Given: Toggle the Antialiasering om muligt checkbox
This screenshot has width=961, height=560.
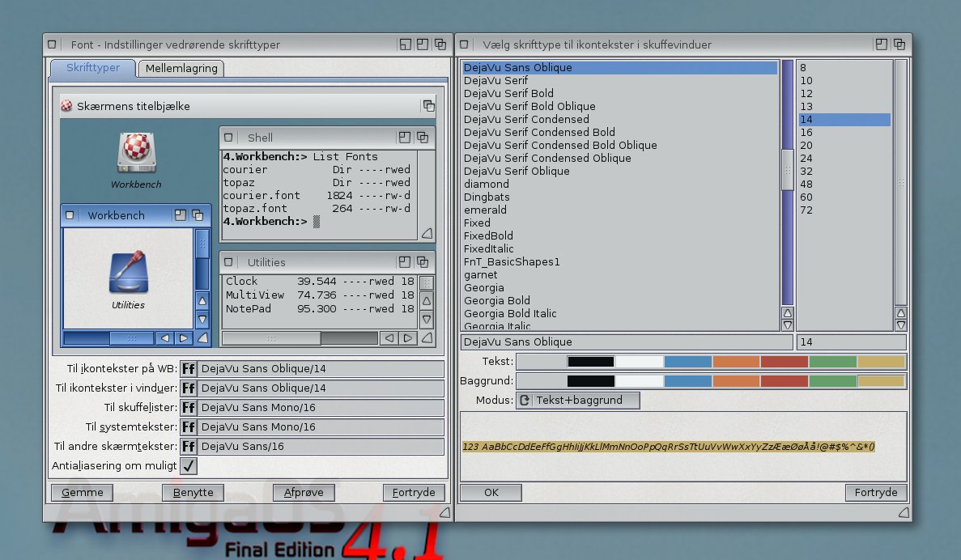Looking at the screenshot, I should tap(189, 466).
